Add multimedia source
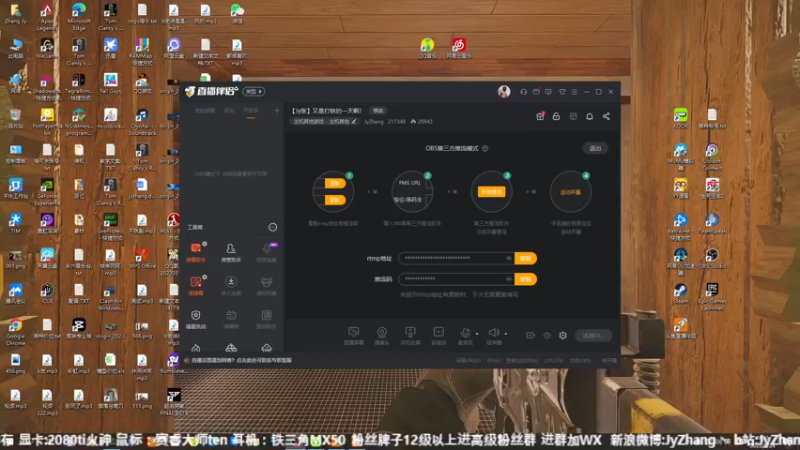 coord(438,336)
